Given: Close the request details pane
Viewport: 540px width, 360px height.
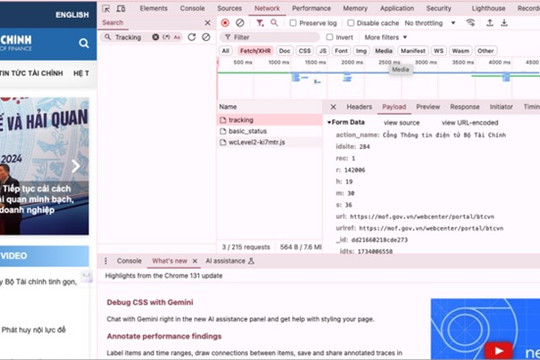Looking at the screenshot, I should click(x=333, y=107).
